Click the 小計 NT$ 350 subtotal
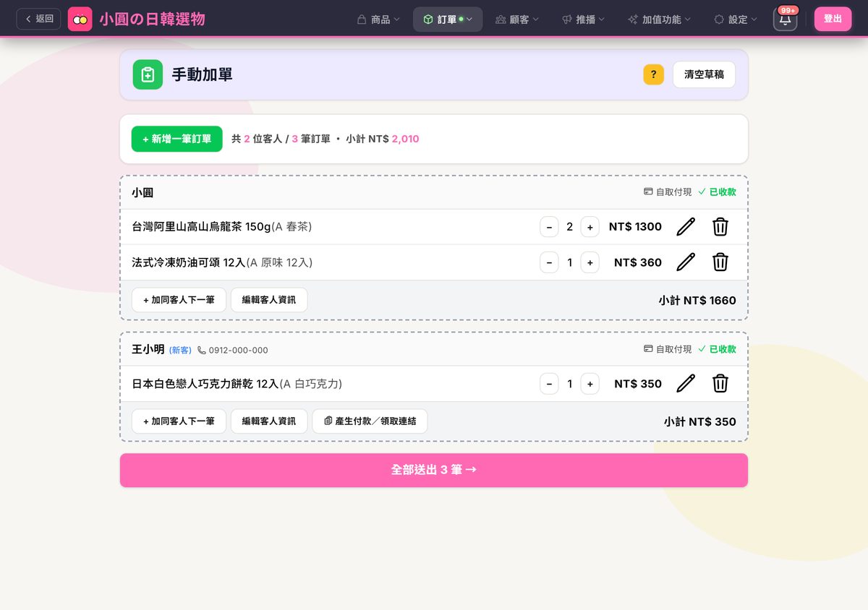868x610 pixels. pos(700,422)
